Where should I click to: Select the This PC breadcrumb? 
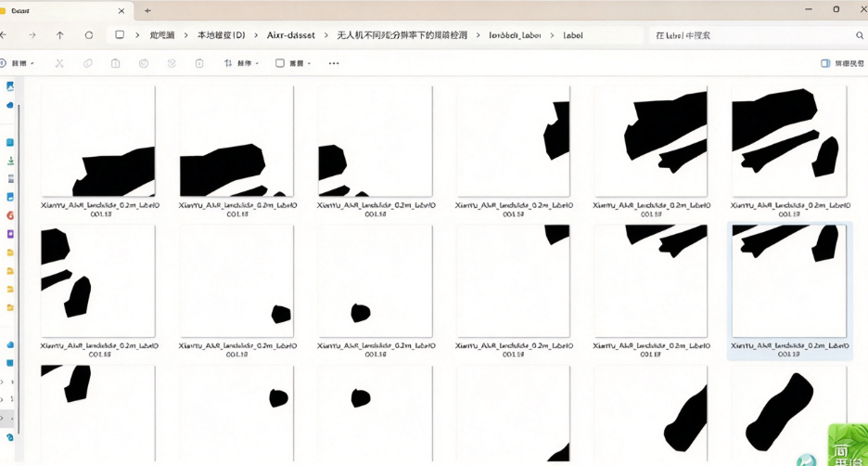click(x=161, y=35)
